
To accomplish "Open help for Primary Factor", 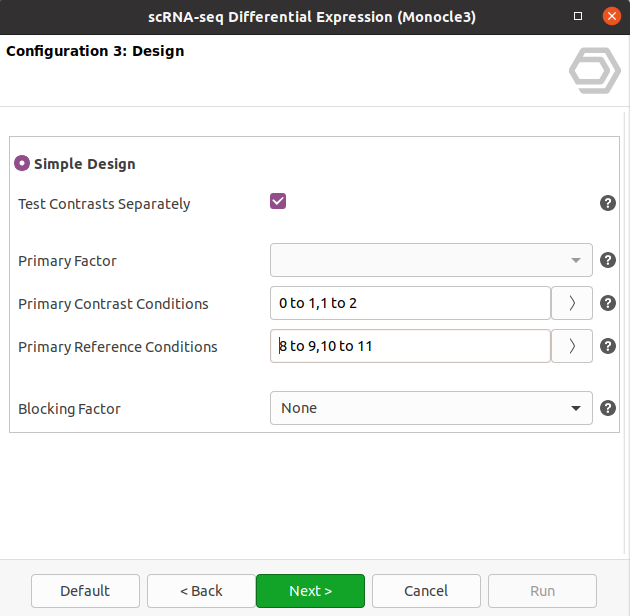I will [608, 260].
